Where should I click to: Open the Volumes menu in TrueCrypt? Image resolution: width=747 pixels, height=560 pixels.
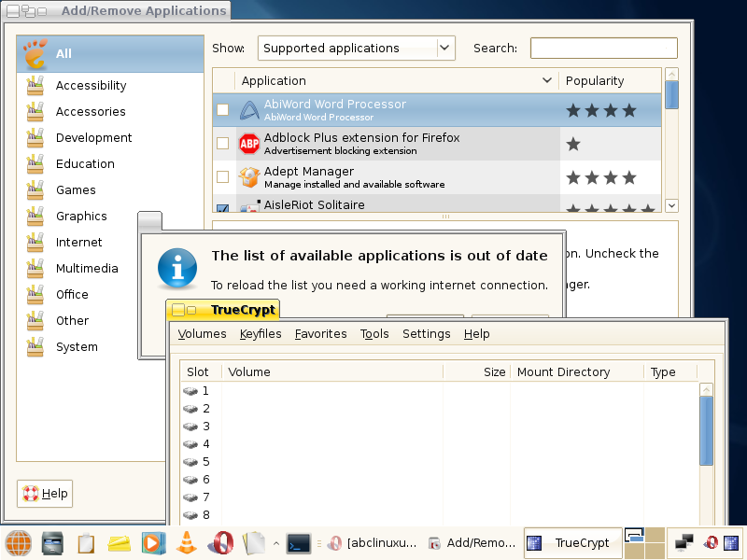(202, 334)
